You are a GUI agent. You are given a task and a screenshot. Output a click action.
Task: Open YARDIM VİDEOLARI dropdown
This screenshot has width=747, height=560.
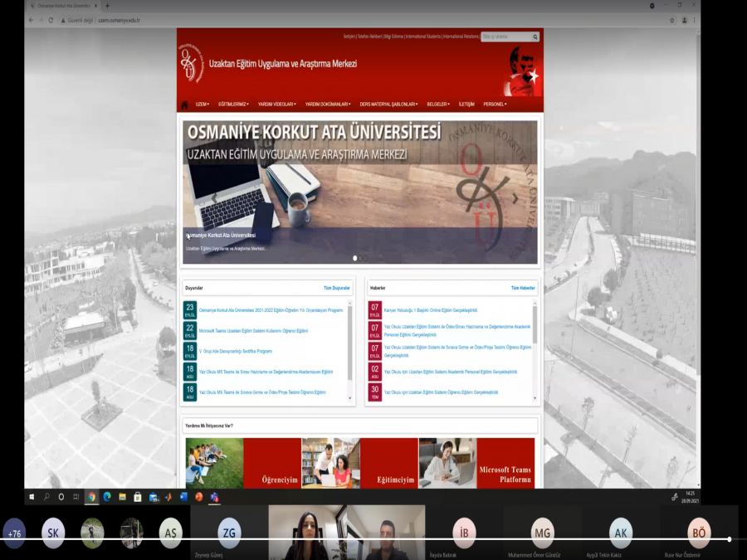click(x=276, y=105)
